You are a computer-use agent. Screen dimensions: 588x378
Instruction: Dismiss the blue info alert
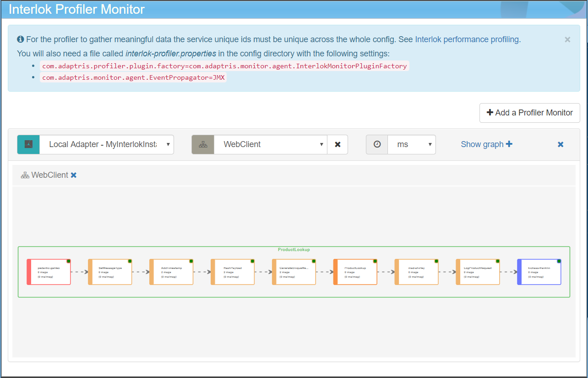pos(567,39)
